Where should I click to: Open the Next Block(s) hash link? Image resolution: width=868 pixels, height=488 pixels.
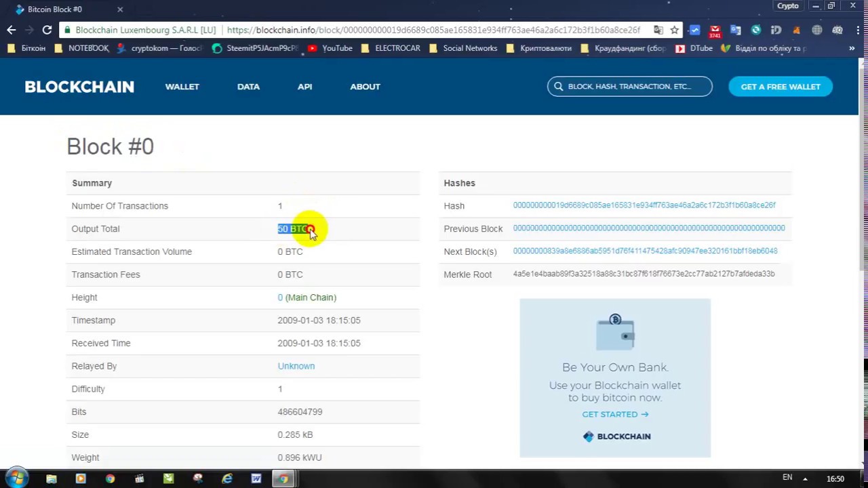click(645, 251)
